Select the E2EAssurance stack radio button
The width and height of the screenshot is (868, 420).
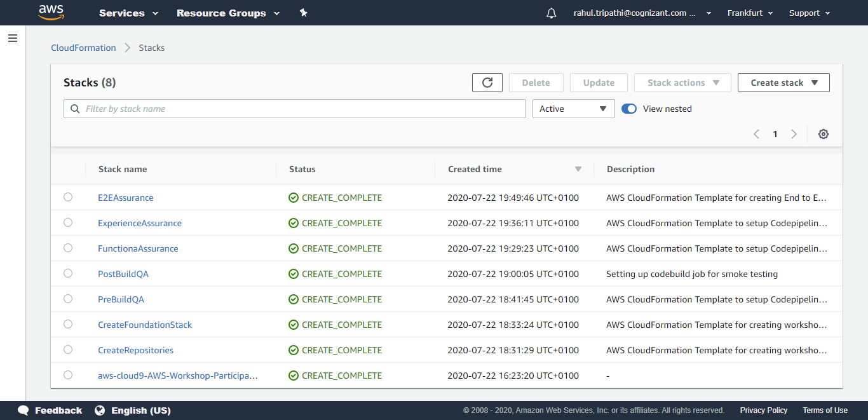(68, 197)
